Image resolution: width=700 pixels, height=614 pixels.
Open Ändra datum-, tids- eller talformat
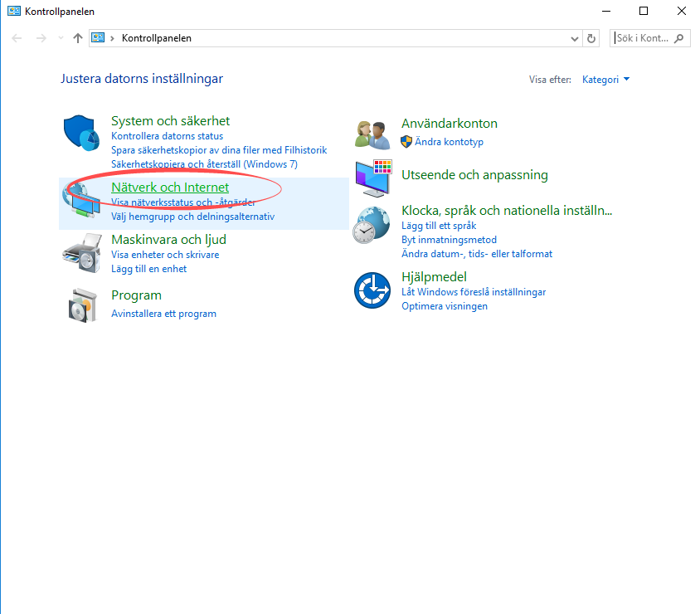pos(477,254)
